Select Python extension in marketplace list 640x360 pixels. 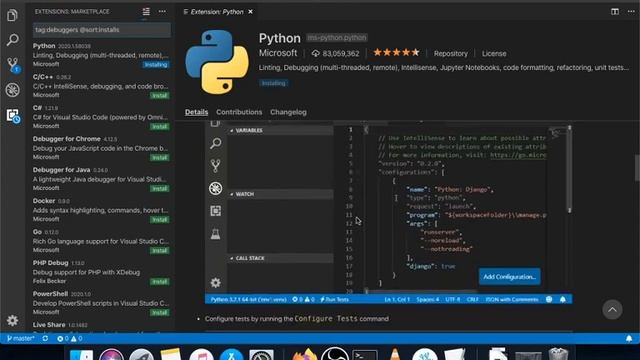point(101,55)
